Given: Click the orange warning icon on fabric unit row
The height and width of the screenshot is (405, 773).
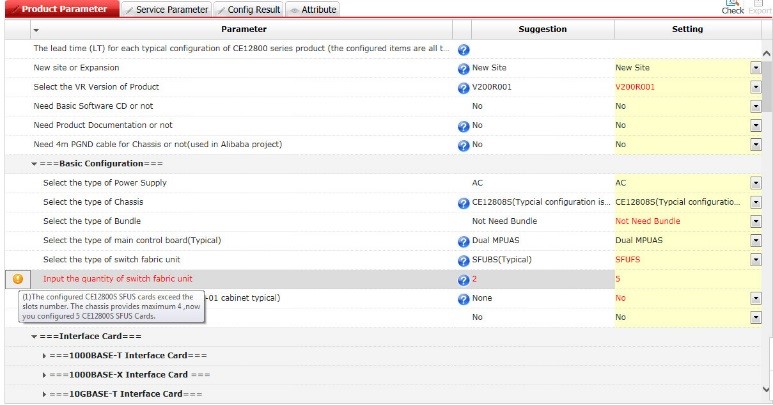Looking at the screenshot, I should [18, 279].
